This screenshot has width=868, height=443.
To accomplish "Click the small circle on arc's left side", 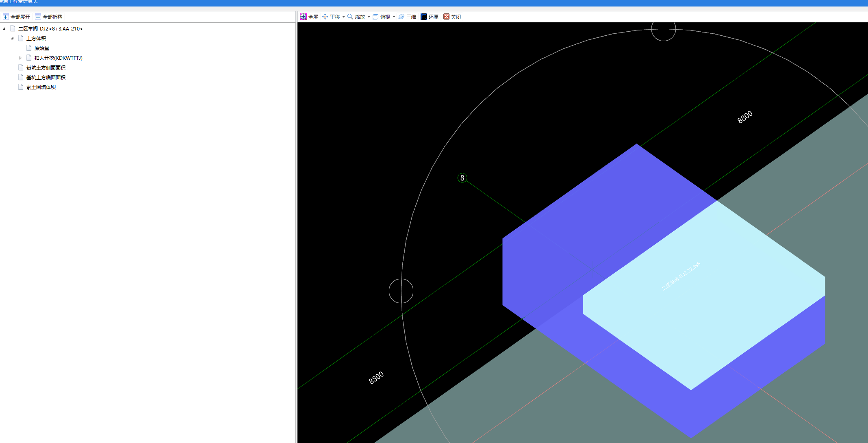I will [401, 291].
